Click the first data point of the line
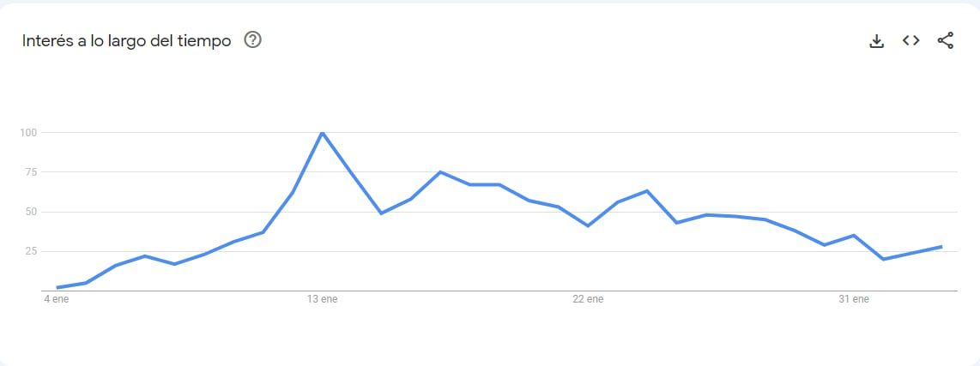The height and width of the screenshot is (366, 980). pyautogui.click(x=57, y=287)
